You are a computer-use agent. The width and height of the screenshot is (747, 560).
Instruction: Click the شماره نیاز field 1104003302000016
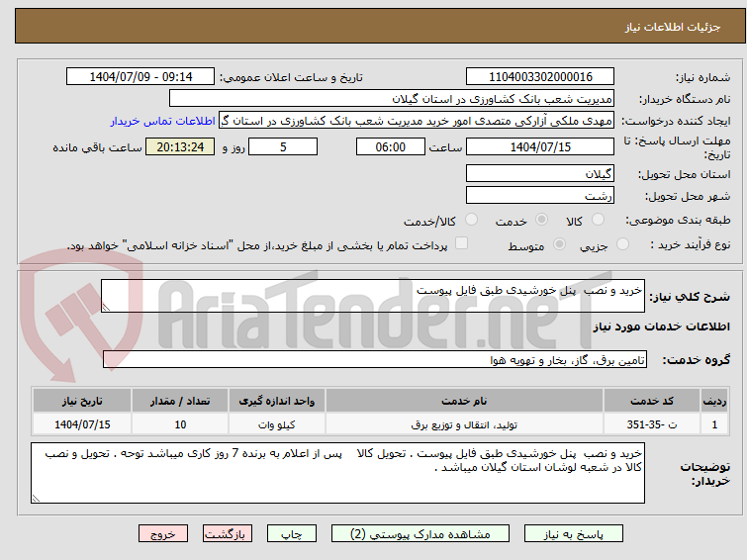coord(540,77)
